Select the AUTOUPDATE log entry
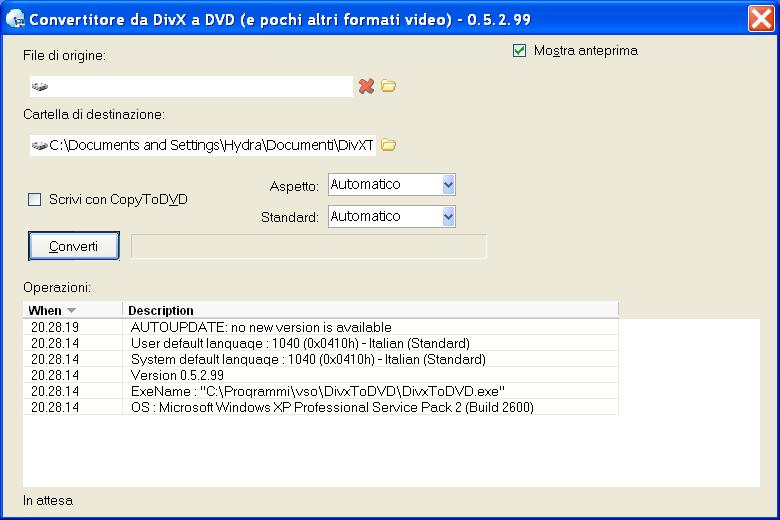The image size is (780, 520). point(260,327)
